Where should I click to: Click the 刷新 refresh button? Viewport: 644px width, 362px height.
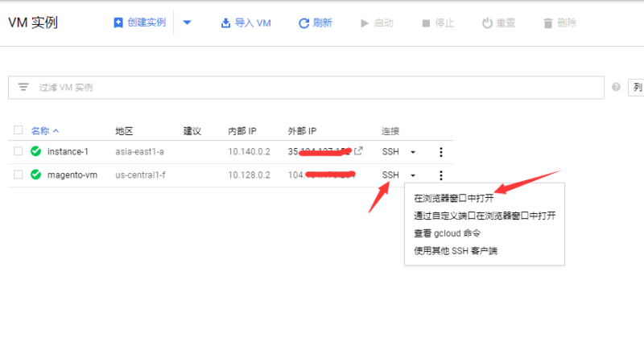pyautogui.click(x=315, y=23)
